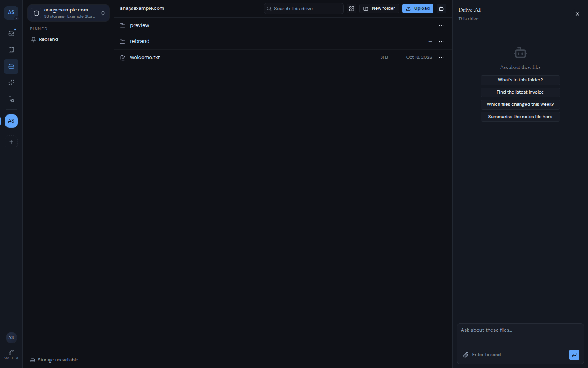Click the Upload button
This screenshot has height=368, width=588.
click(418, 9)
